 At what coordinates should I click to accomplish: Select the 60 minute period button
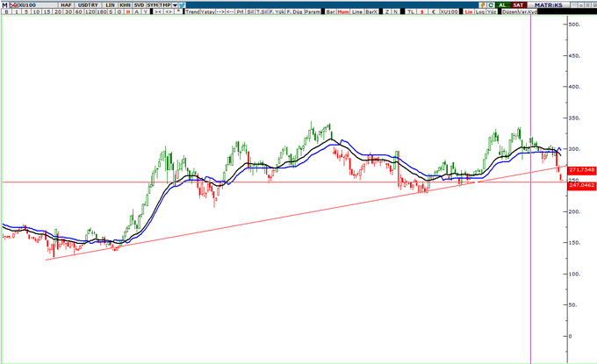pyautogui.click(x=79, y=11)
